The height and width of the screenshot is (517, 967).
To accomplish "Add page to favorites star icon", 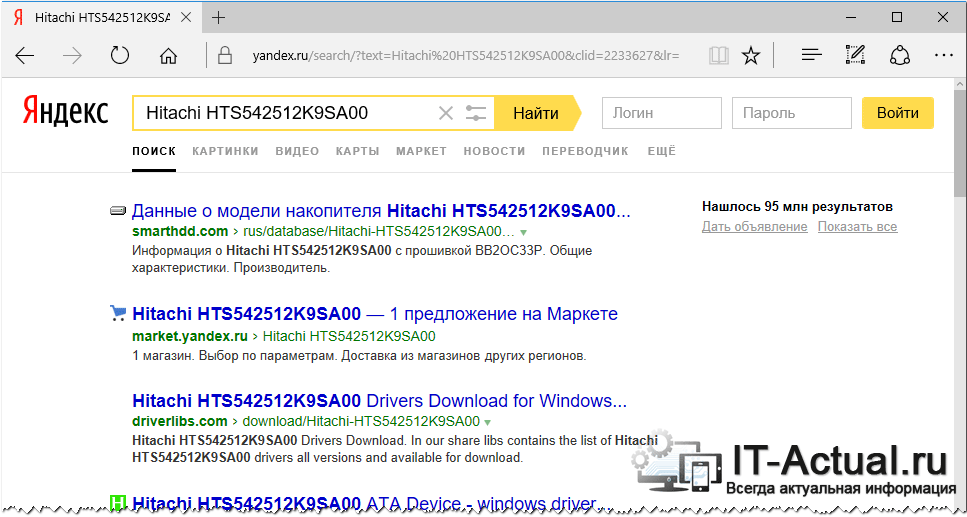I will [751, 55].
